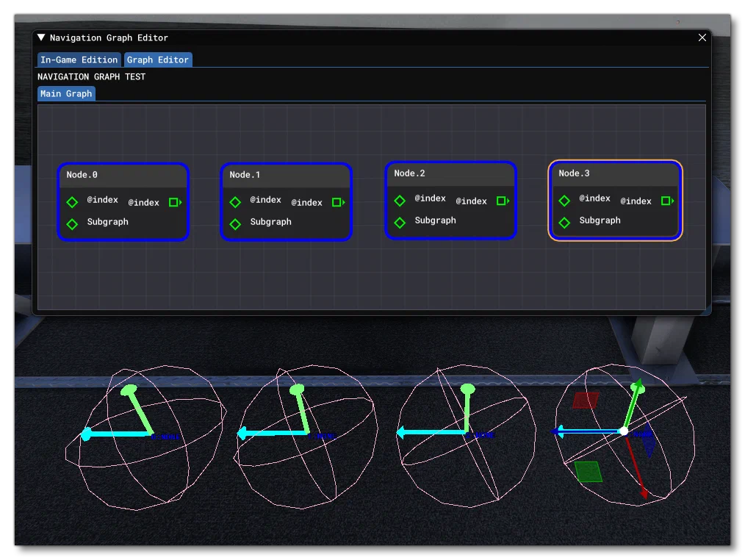The height and width of the screenshot is (560, 745).
Task: Click the Node.2 title header
Action: (450, 173)
